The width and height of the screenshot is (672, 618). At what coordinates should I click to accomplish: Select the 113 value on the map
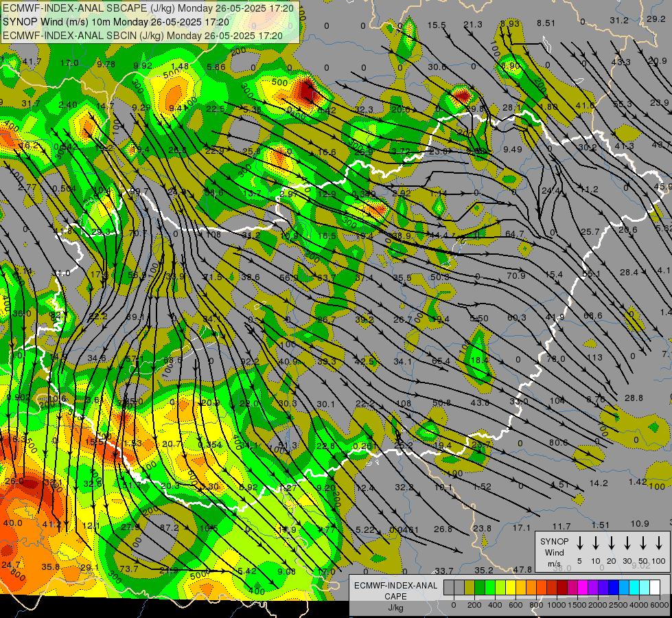[x=594, y=357]
